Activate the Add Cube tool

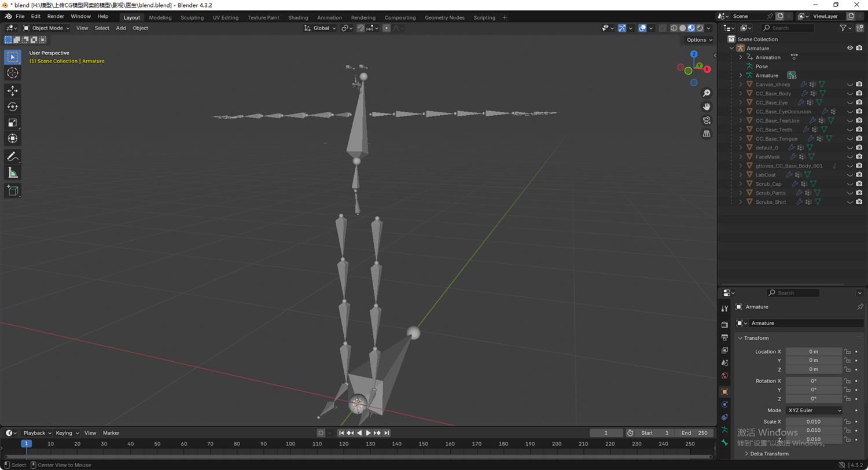[x=13, y=190]
